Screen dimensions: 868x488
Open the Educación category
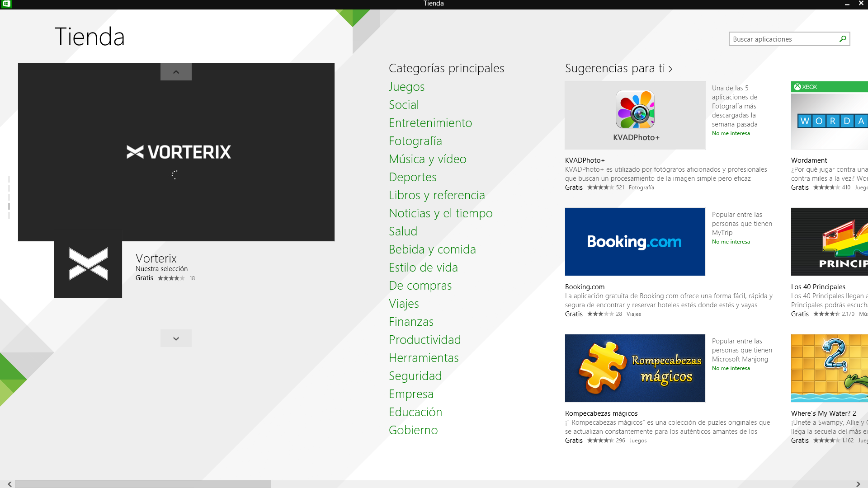pyautogui.click(x=415, y=412)
